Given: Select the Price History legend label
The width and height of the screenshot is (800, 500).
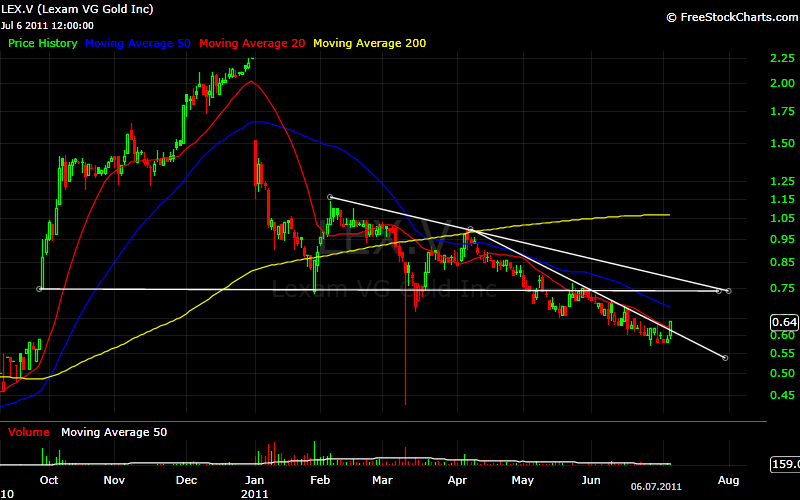Looking at the screenshot, I should 43,44.
